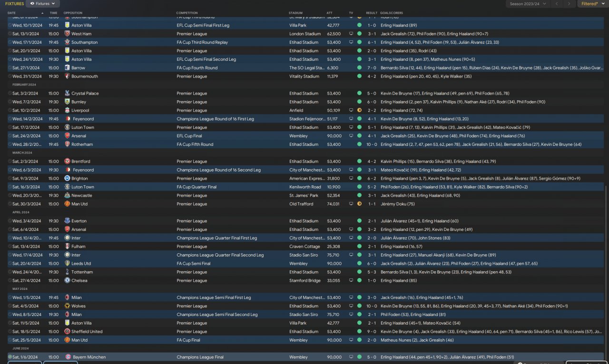
Task: Tick the row circle for Sat 2/3/2024 Brentford
Action: (10, 162)
